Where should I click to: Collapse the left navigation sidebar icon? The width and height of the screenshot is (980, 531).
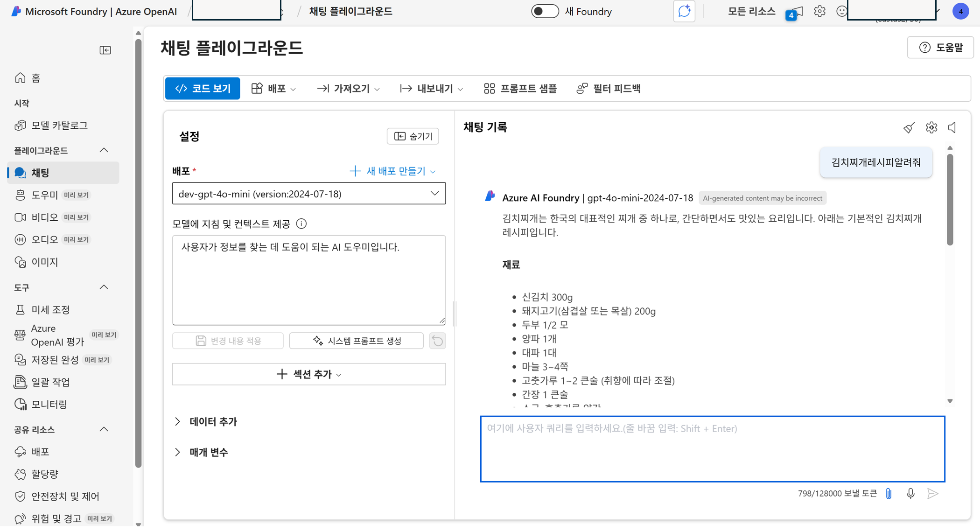[105, 50]
